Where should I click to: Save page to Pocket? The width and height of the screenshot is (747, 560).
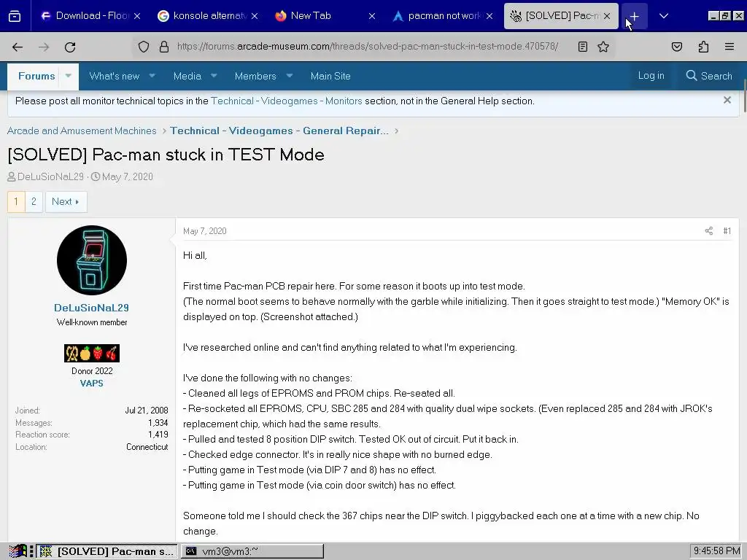[677, 47]
